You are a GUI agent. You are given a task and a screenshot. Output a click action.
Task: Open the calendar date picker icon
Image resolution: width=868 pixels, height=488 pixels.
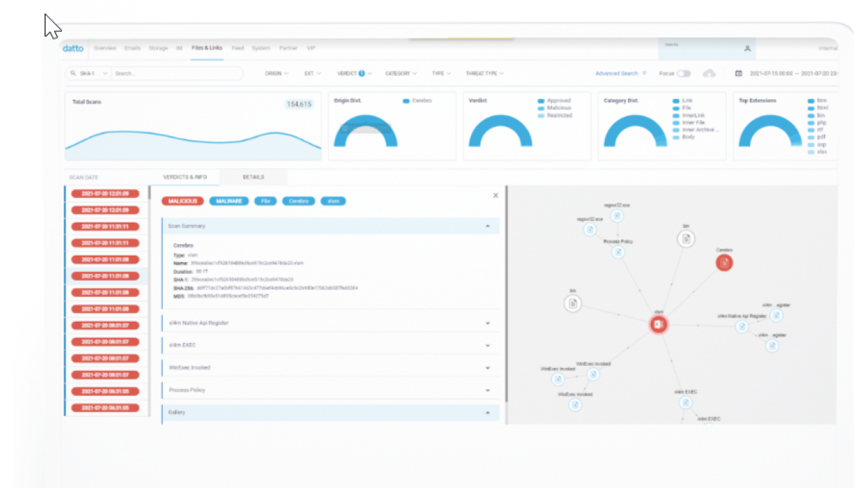[x=738, y=73]
